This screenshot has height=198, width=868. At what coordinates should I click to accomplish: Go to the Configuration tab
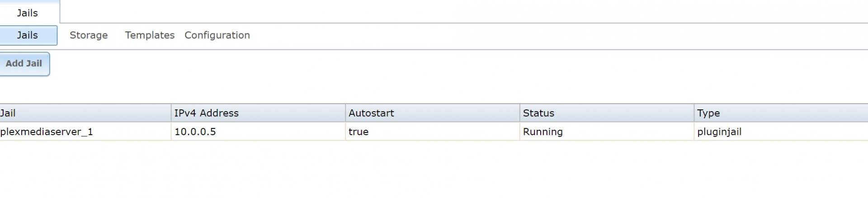[217, 35]
